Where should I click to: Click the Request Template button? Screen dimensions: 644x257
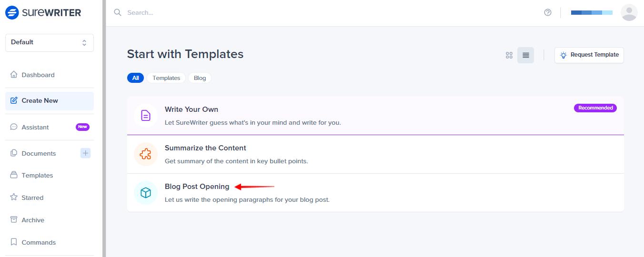tap(589, 55)
